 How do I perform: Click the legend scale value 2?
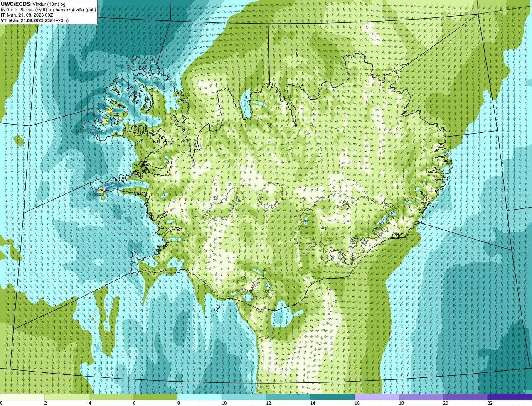[x=45, y=403]
